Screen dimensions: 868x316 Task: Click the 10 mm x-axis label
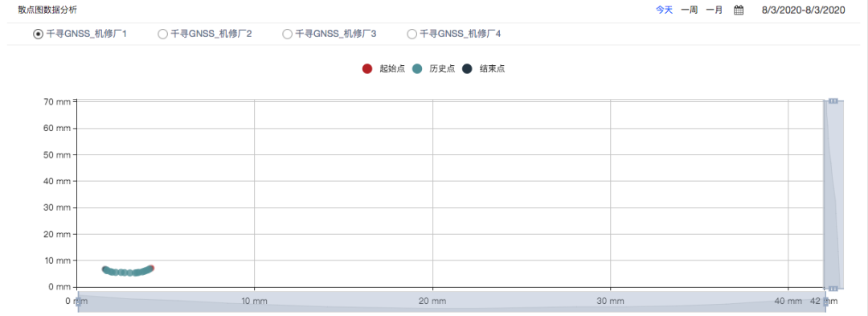click(254, 301)
